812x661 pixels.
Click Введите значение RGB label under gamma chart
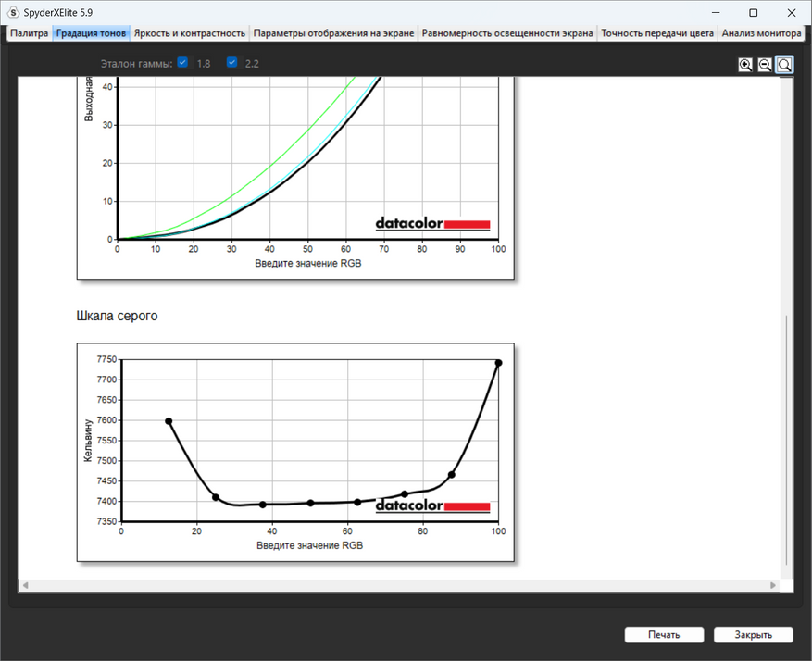[x=308, y=264]
